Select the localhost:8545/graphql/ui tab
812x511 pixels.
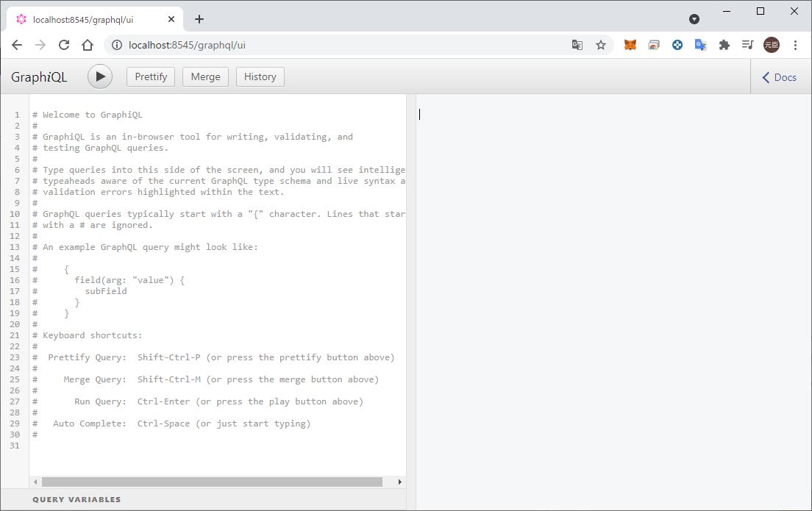(x=95, y=19)
